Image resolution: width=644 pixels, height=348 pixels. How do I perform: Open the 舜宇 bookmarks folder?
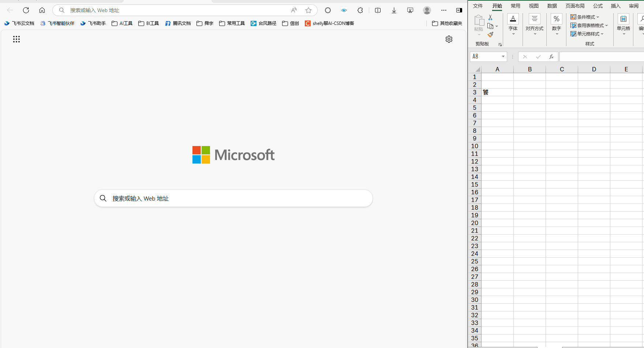pyautogui.click(x=205, y=23)
